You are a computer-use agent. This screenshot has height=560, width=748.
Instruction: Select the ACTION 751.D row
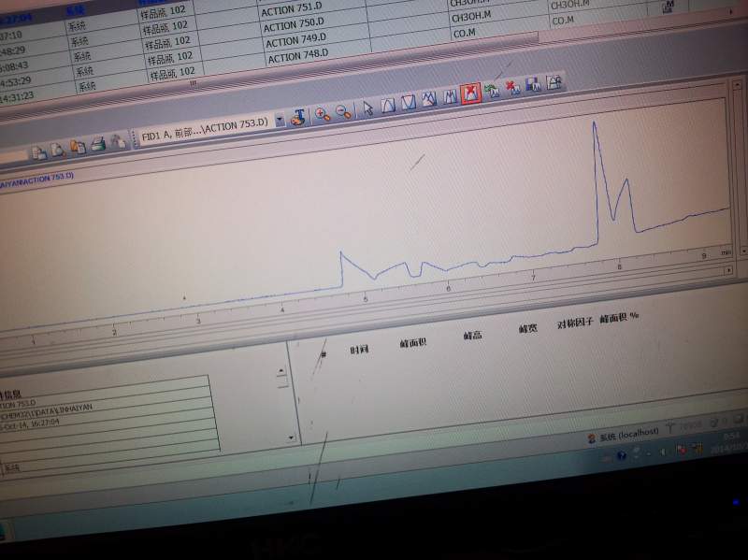coord(292,9)
